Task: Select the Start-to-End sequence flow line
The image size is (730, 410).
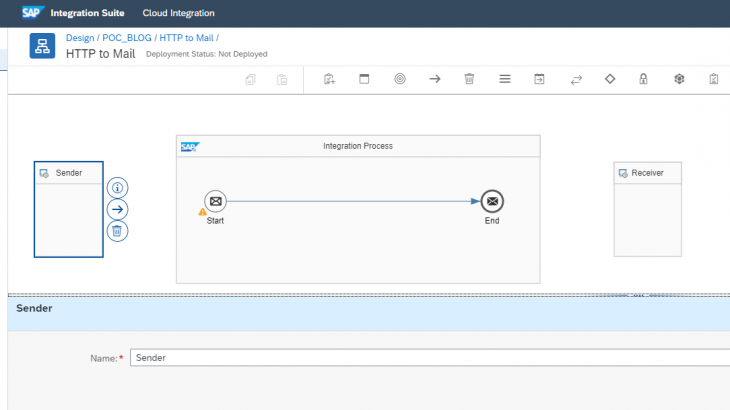Action: 353,202
